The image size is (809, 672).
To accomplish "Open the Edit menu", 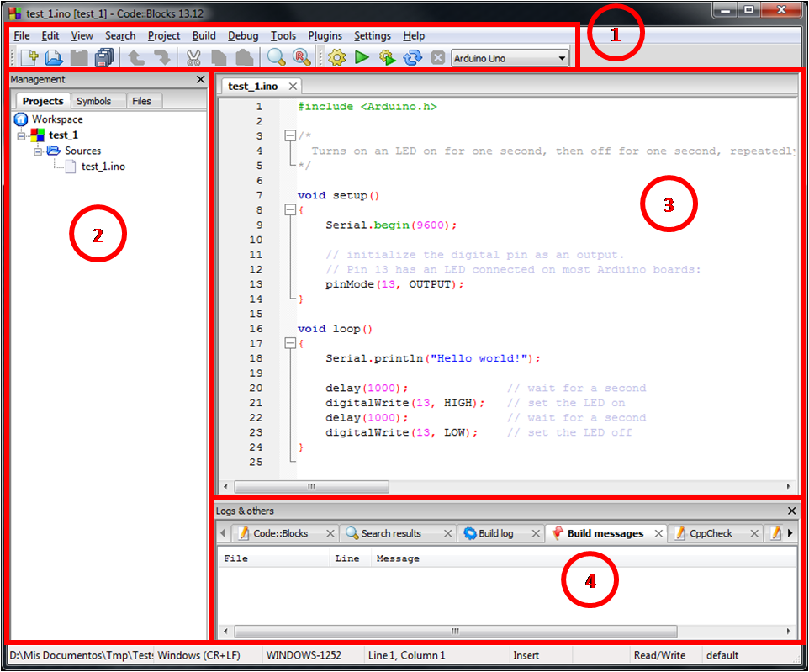I will coord(50,35).
